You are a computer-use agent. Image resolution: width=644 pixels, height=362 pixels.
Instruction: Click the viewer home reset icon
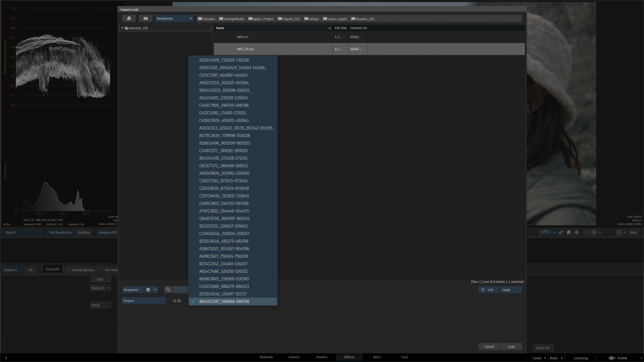(x=569, y=232)
